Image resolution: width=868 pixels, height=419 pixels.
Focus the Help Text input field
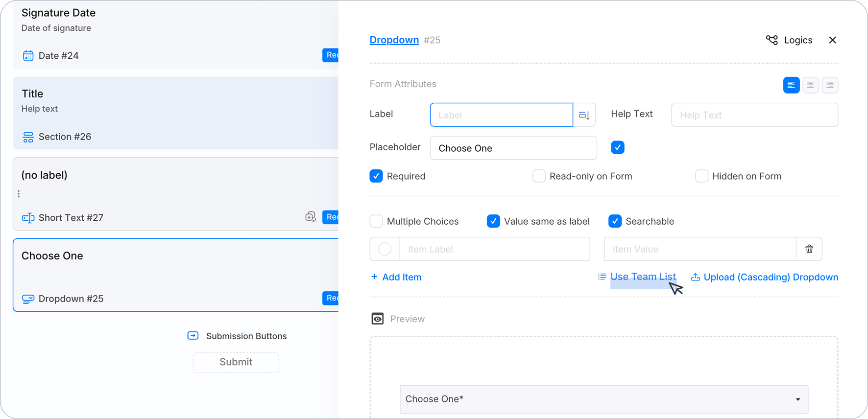pos(755,115)
